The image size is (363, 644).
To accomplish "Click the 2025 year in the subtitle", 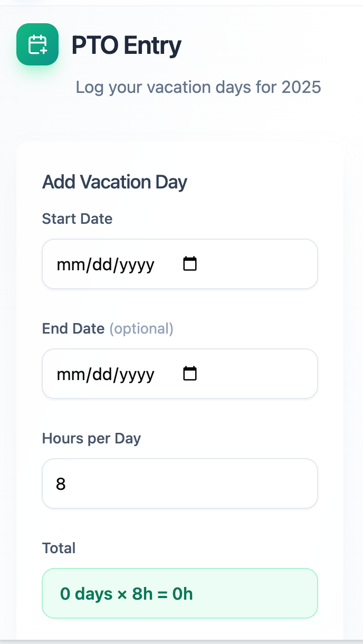I will pyautogui.click(x=301, y=87).
